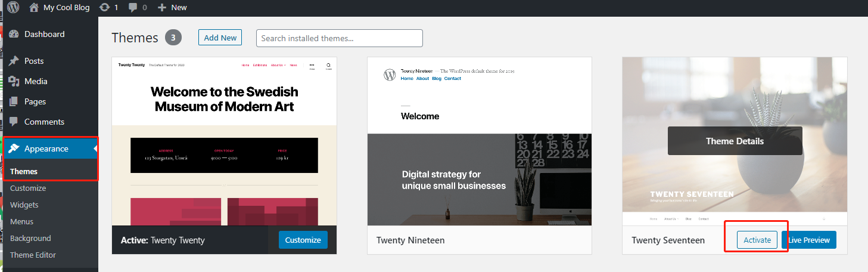Open Comments in the sidebar
868x272 pixels.
point(43,122)
